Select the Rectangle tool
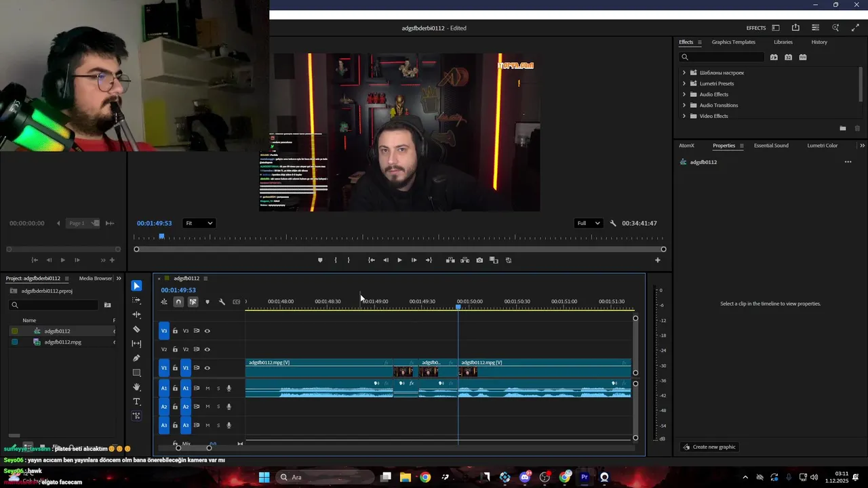This screenshot has height=488, width=868. click(x=136, y=373)
